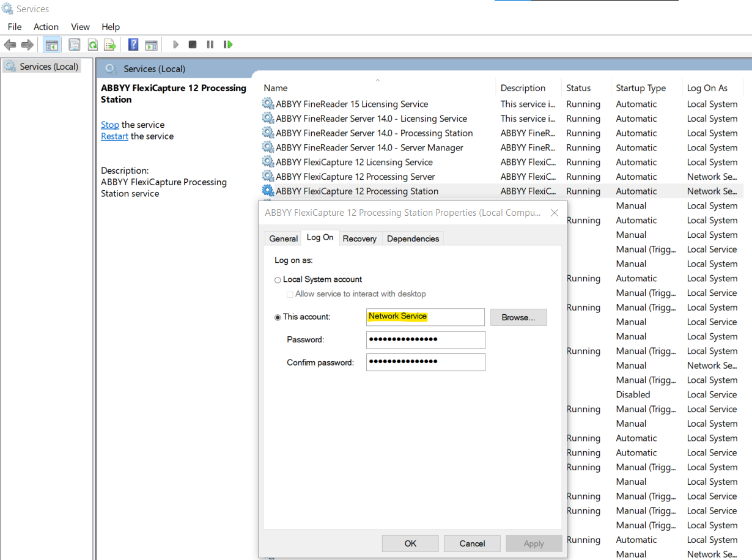Select ABBYY FlexiCapture 12 Processing Server row
The width and height of the screenshot is (752, 560).
pyautogui.click(x=501, y=177)
